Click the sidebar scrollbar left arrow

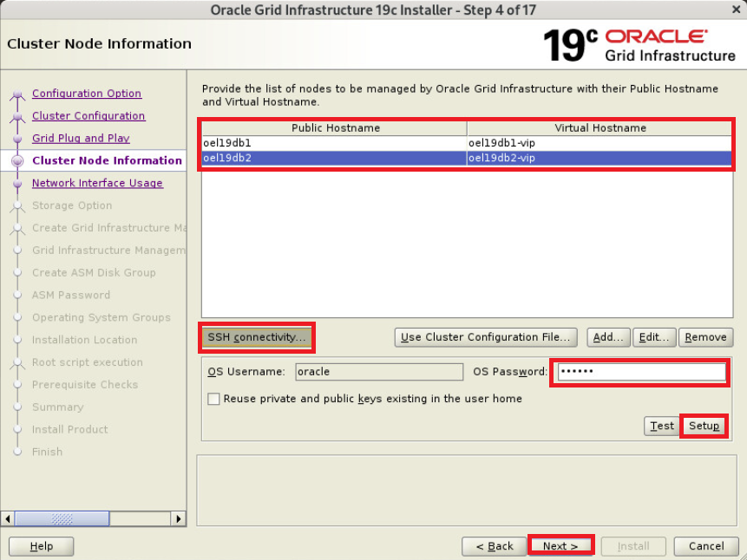pyautogui.click(x=8, y=518)
